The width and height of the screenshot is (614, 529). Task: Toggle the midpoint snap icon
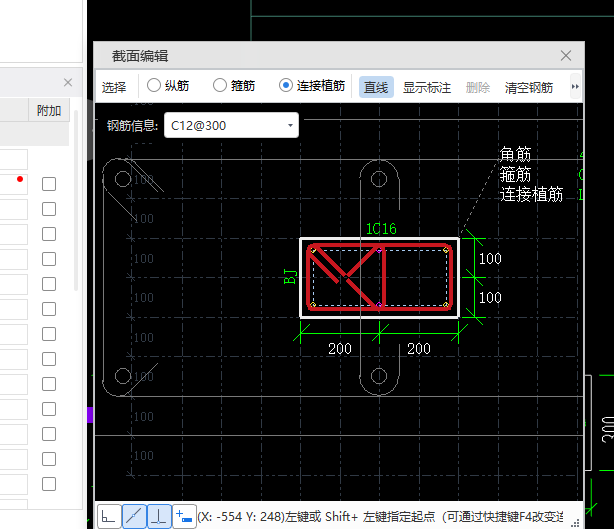point(134,517)
